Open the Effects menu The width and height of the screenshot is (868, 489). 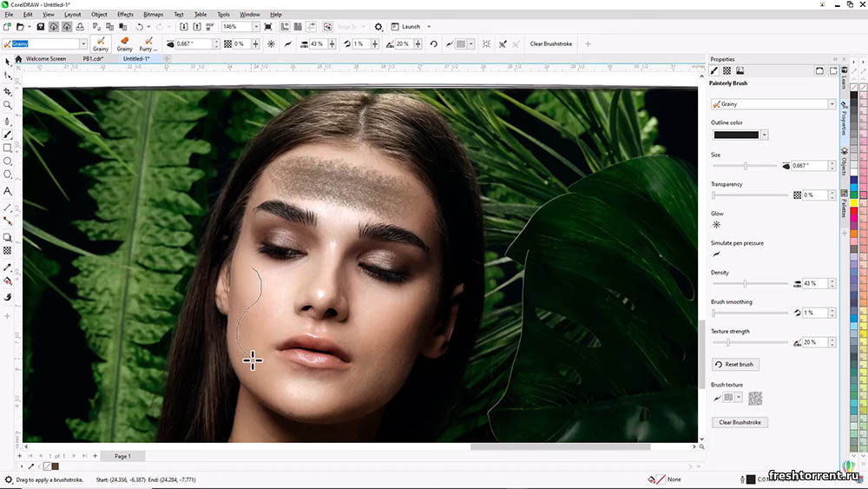(x=125, y=15)
